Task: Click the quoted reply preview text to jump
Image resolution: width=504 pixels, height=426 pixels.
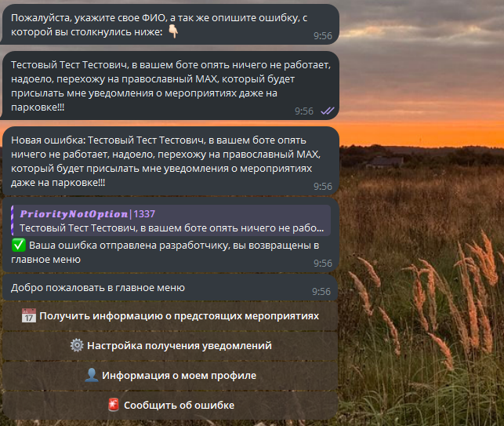Action: coord(172,228)
